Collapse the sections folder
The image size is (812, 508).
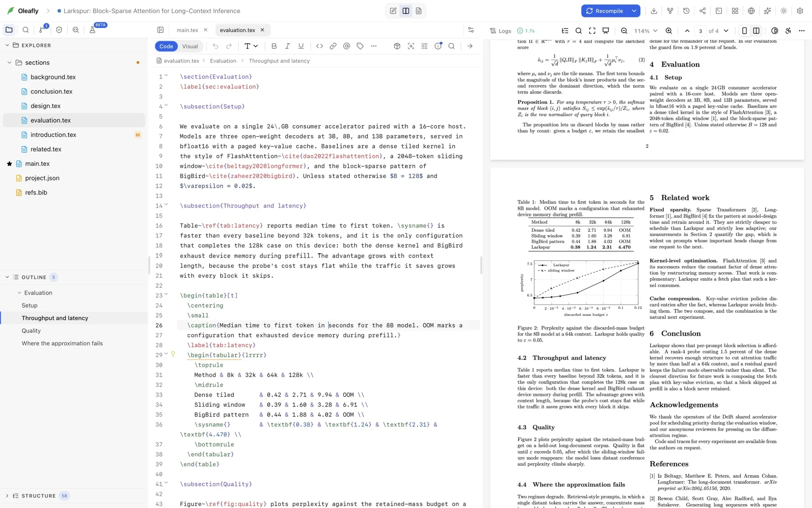coord(9,62)
